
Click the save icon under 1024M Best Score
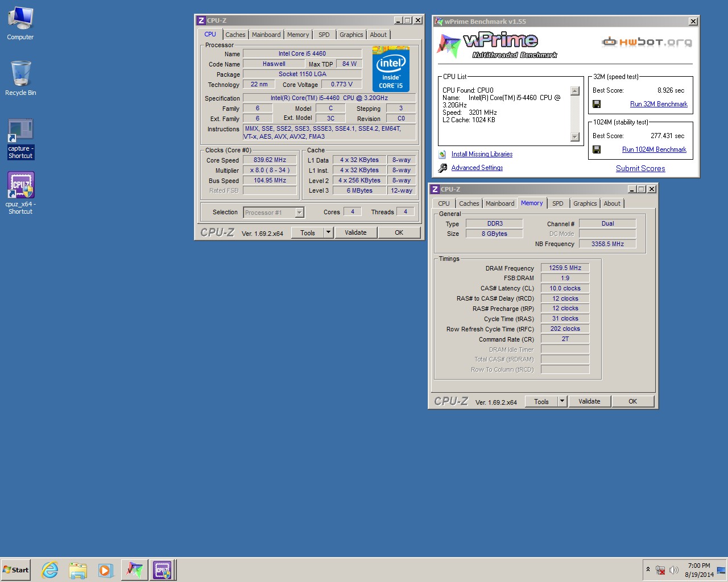click(x=597, y=149)
